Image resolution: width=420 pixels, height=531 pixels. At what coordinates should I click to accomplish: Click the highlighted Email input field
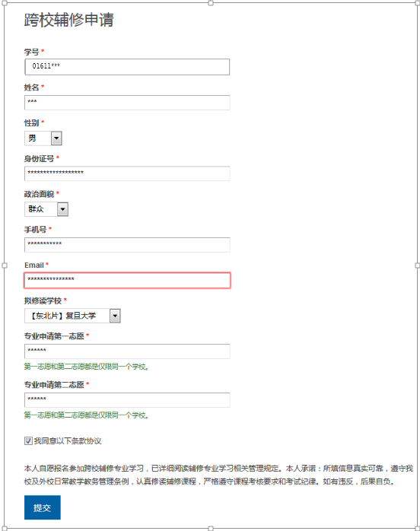127,281
